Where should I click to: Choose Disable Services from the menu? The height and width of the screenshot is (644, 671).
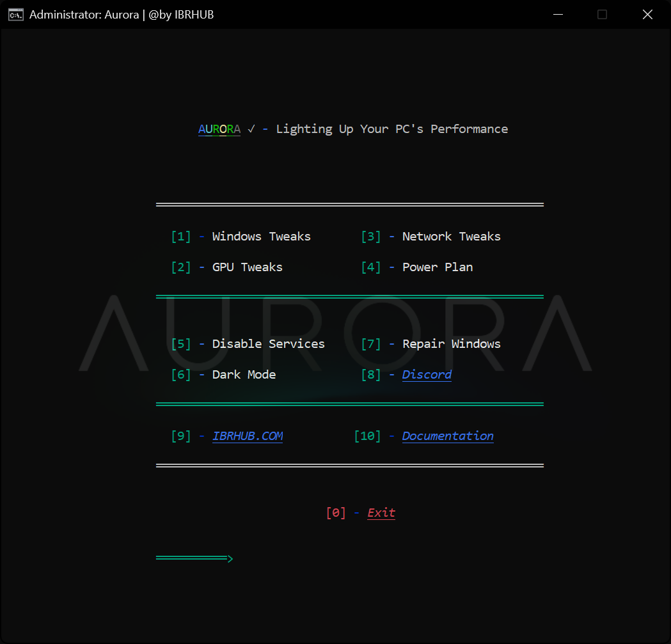click(268, 344)
